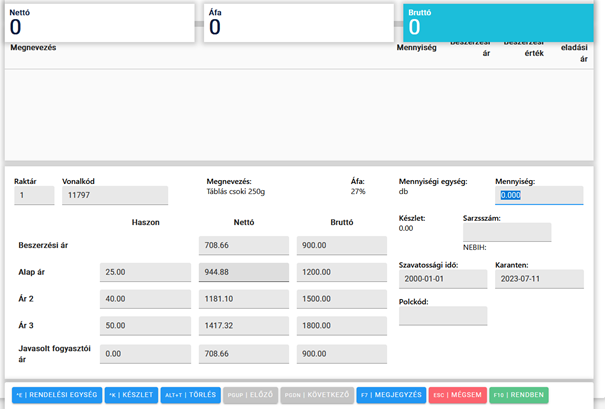
Task: Click the Vonalkód barcode field
Action: pyautogui.click(x=114, y=196)
